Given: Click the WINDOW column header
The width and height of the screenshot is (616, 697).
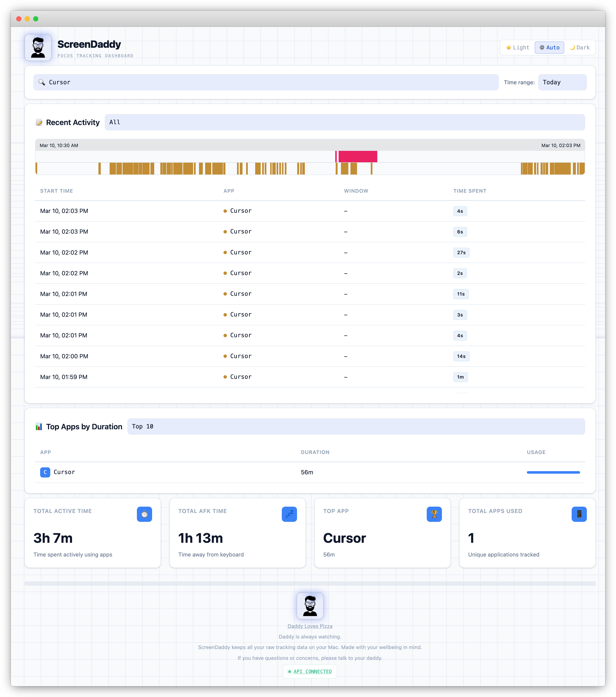Looking at the screenshot, I should [356, 191].
